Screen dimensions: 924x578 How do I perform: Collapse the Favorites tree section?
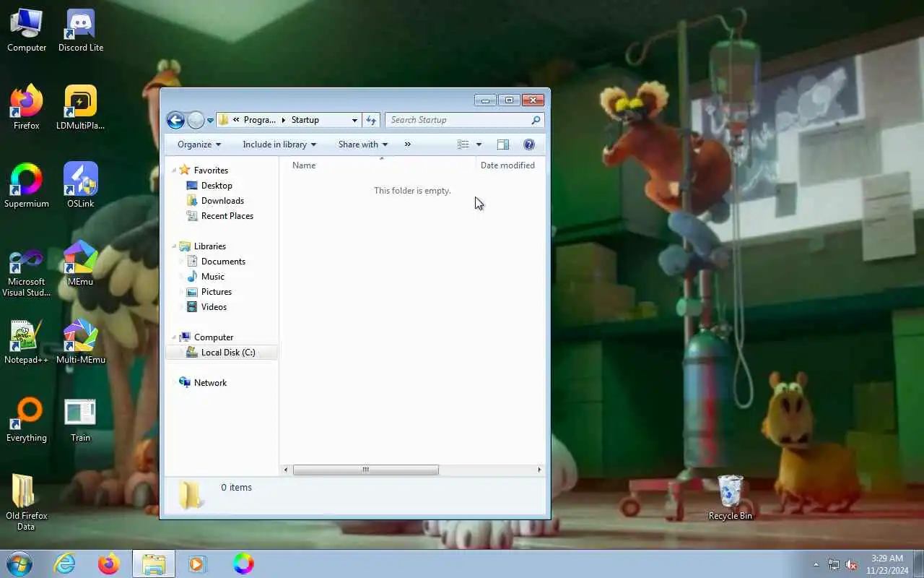[x=174, y=171]
